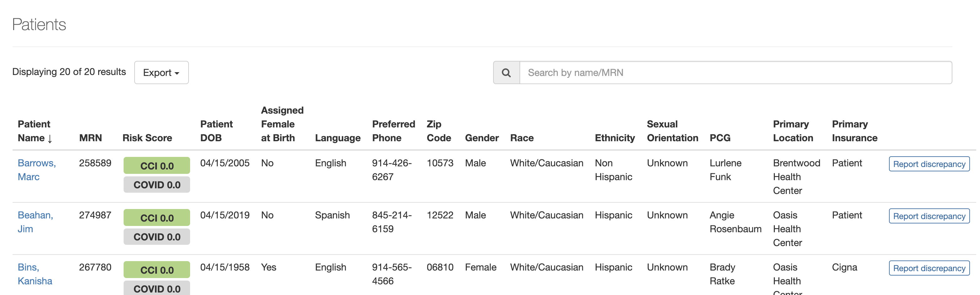Report discrepancy for Bins, Kanisha
The height and width of the screenshot is (295, 980).
pos(929,268)
